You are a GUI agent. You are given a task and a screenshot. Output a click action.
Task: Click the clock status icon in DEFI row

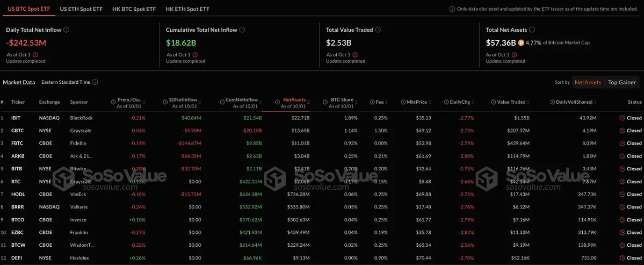click(622, 258)
